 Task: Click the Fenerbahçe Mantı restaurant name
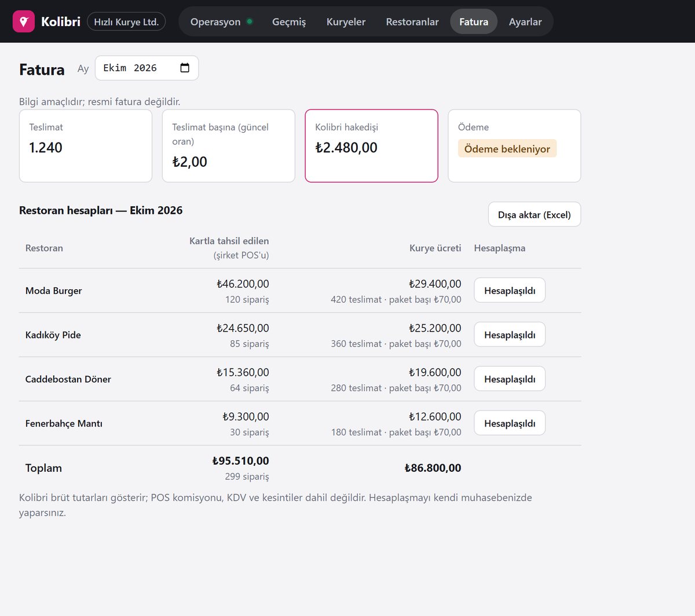[64, 424]
